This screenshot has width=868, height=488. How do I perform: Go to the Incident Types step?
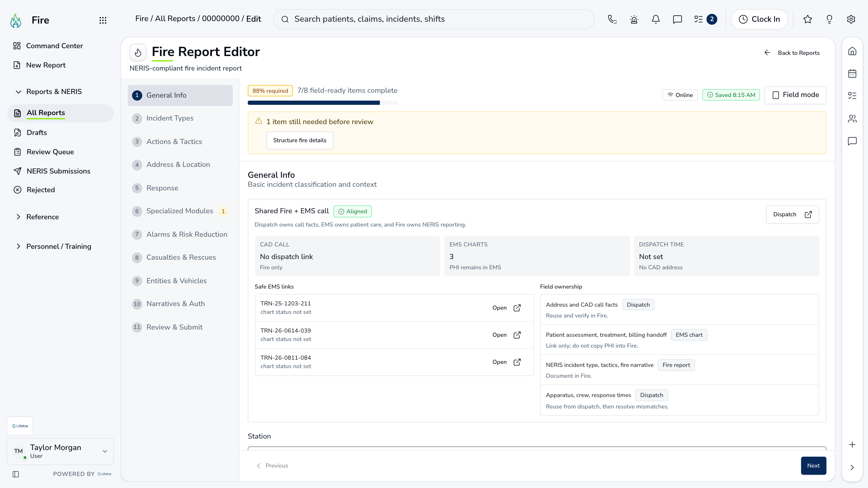coord(180,118)
